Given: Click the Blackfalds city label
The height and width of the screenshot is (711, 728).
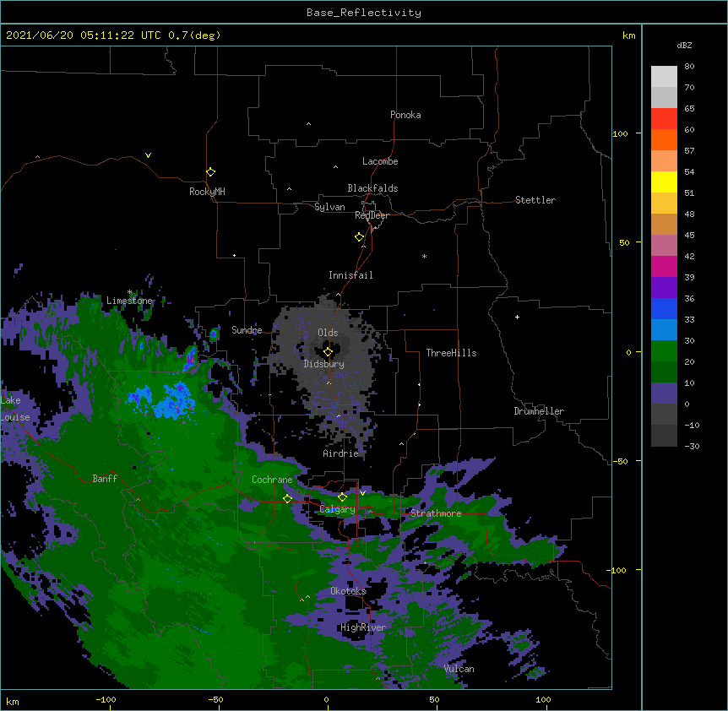Looking at the screenshot, I should (x=372, y=188).
